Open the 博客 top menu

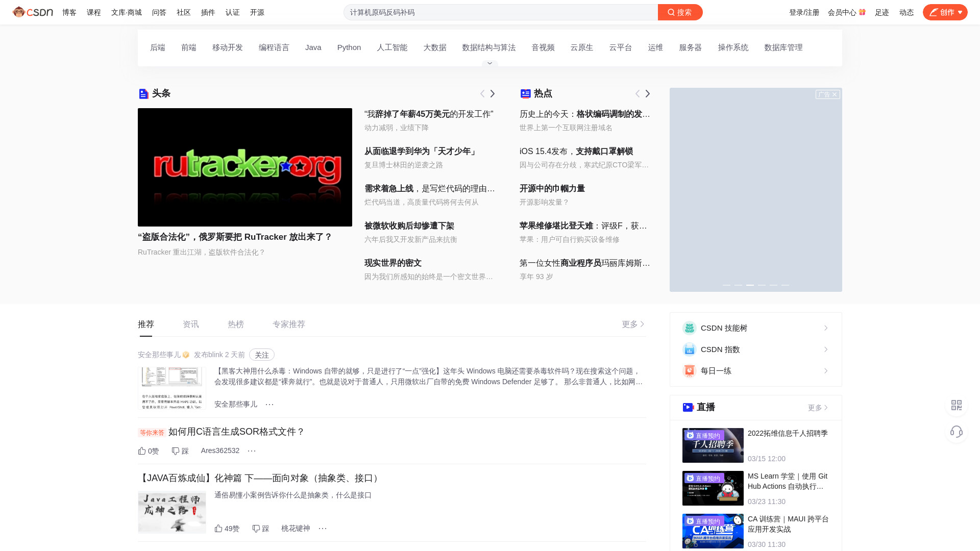[x=69, y=12]
